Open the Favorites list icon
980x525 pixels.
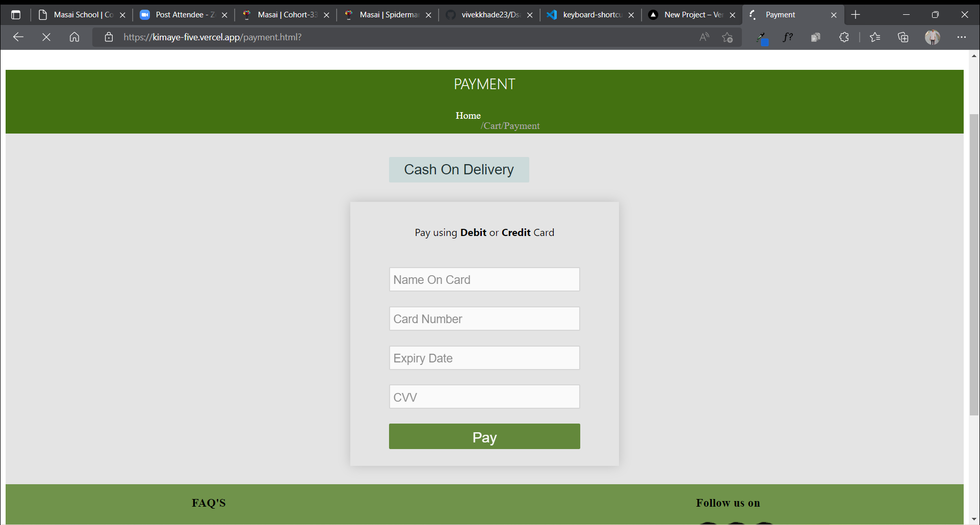point(875,37)
